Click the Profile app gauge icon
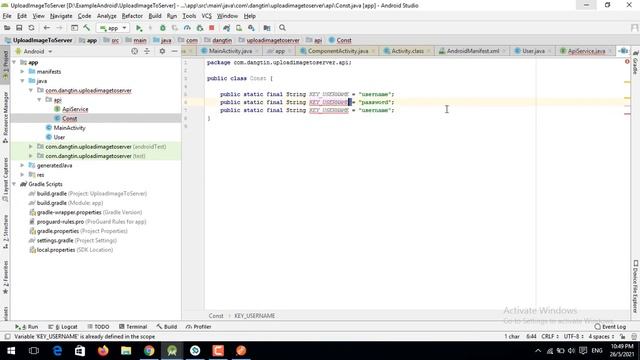The height and width of the screenshot is (360, 640). tap(187, 28)
